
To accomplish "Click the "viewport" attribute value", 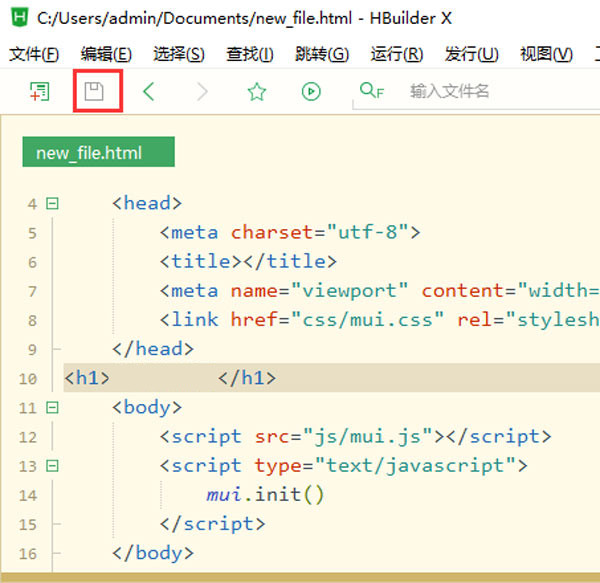I will coord(350,290).
